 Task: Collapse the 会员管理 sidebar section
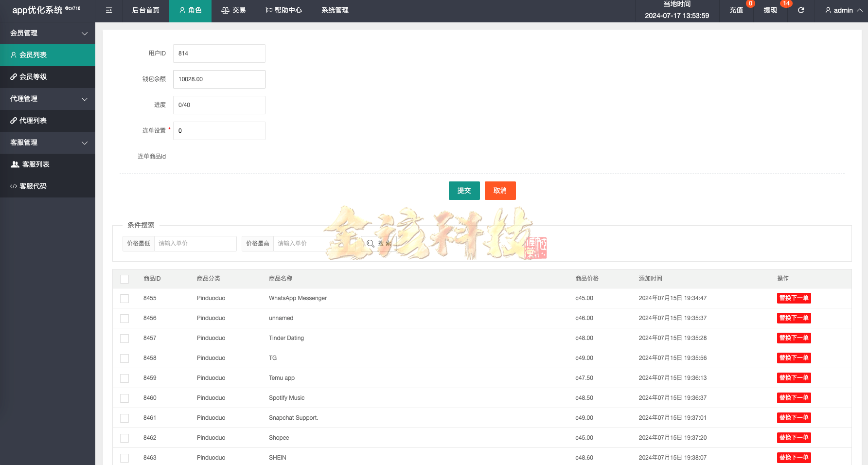(x=47, y=33)
